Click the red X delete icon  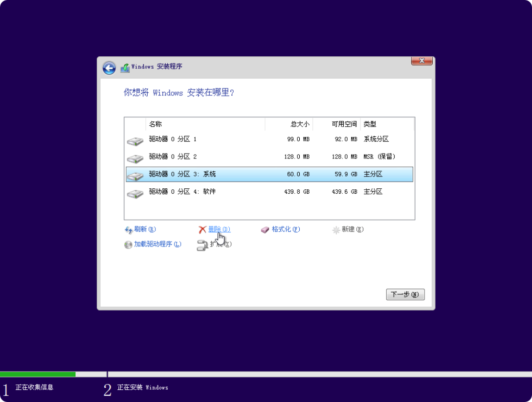202,230
